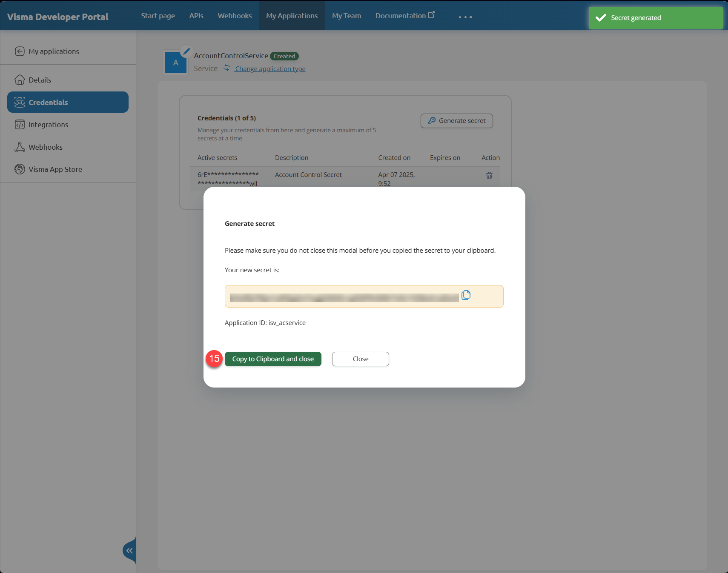
Task: Delete the Account Control Secret via trash icon
Action: (489, 176)
